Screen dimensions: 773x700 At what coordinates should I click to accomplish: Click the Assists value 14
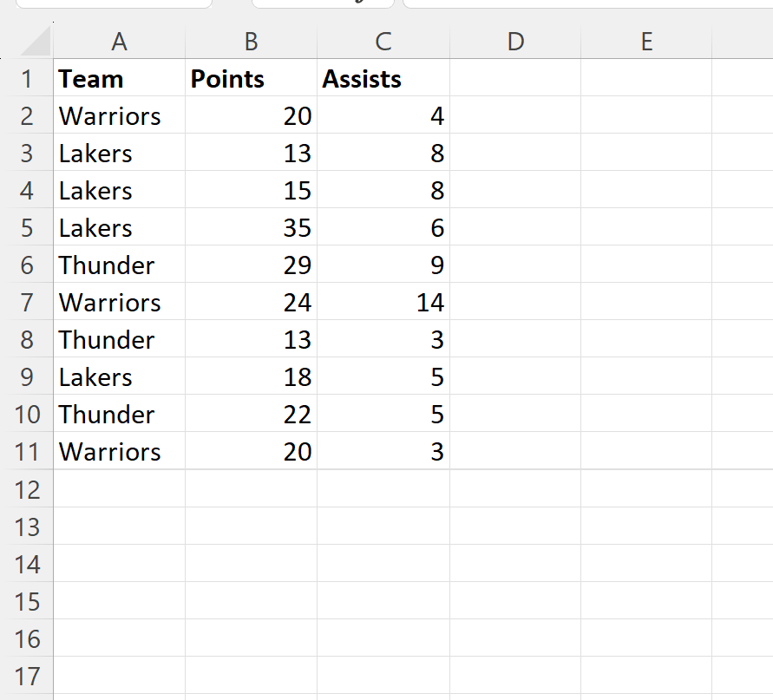(x=383, y=303)
